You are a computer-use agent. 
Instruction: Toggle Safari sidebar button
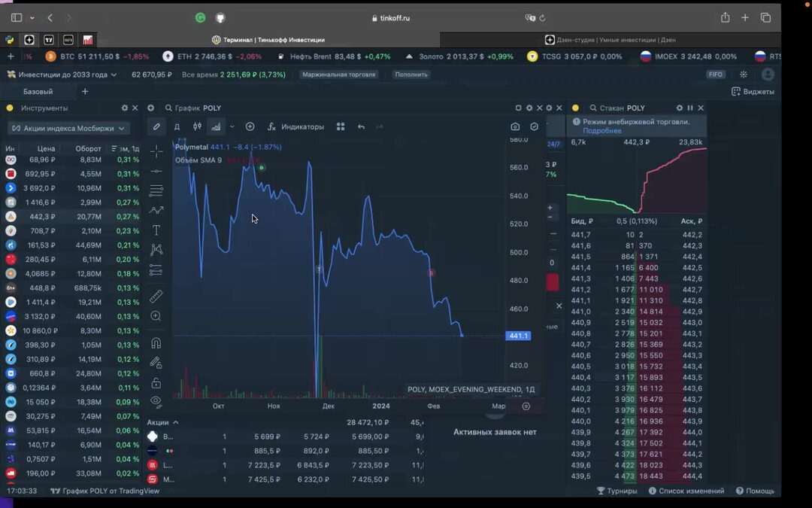click(x=17, y=17)
